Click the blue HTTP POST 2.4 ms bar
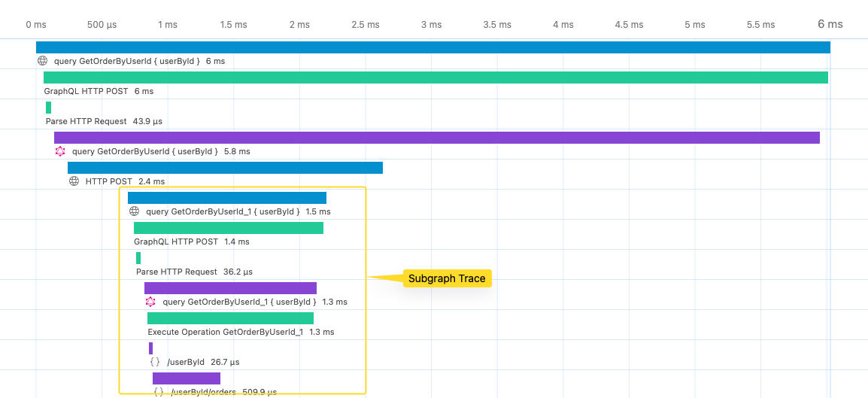The width and height of the screenshot is (868, 398). pos(226,168)
